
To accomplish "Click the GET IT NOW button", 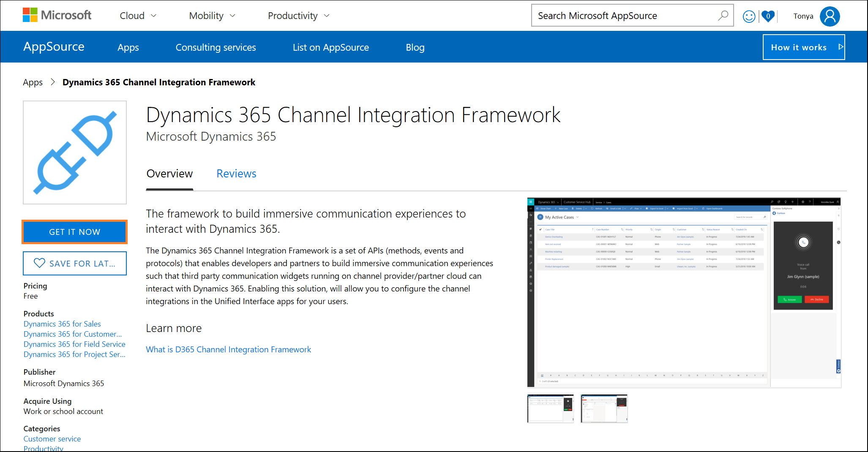I will pos(75,232).
